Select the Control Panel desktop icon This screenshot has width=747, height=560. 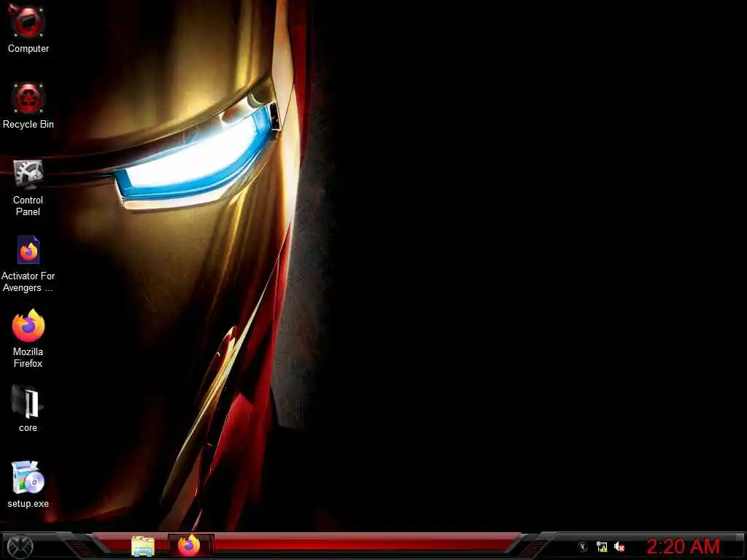tap(28, 174)
